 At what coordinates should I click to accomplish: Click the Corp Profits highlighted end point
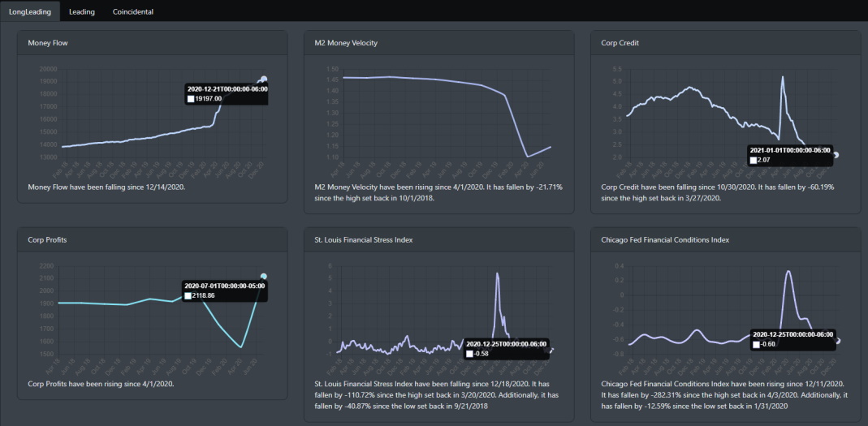(x=263, y=277)
